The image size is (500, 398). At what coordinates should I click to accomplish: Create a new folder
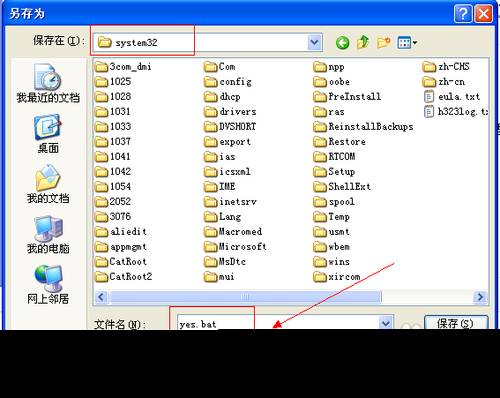point(383,42)
